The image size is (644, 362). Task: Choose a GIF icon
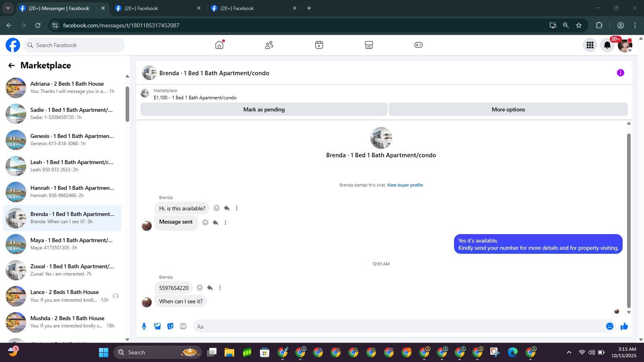click(183, 326)
